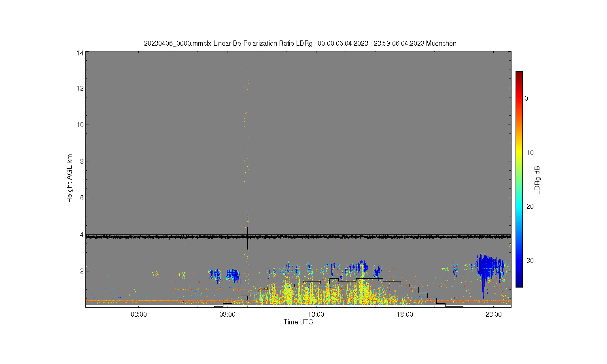The width and height of the screenshot is (607, 364).
Task: Click the height tick label 6
Action: point(82,198)
